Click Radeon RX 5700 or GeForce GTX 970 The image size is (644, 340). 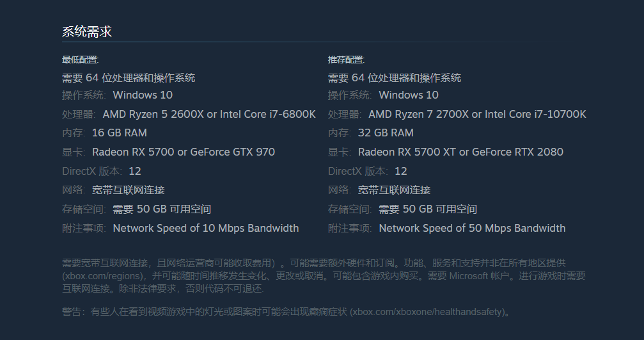click(x=184, y=152)
